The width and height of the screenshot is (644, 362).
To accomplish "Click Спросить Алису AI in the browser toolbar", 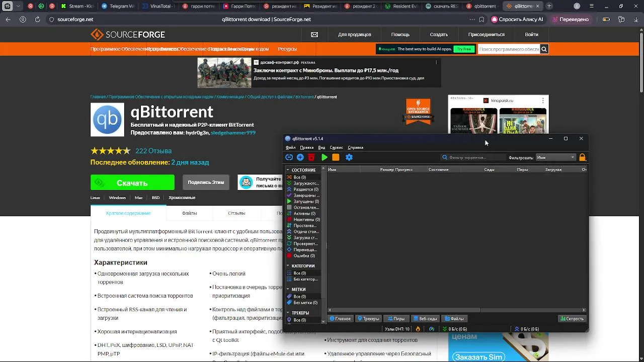I will (x=517, y=19).
